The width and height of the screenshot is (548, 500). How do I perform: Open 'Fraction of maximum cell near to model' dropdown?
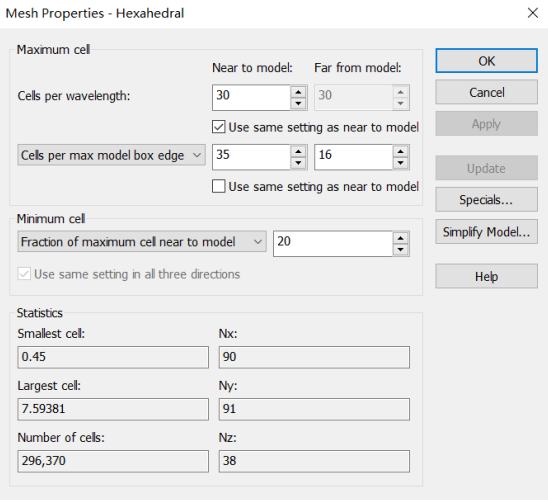pos(142,241)
